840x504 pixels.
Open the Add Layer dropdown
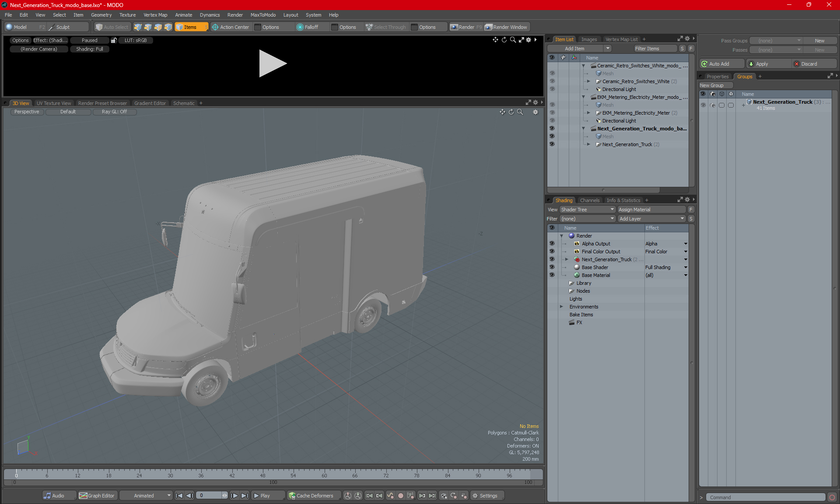click(x=651, y=219)
